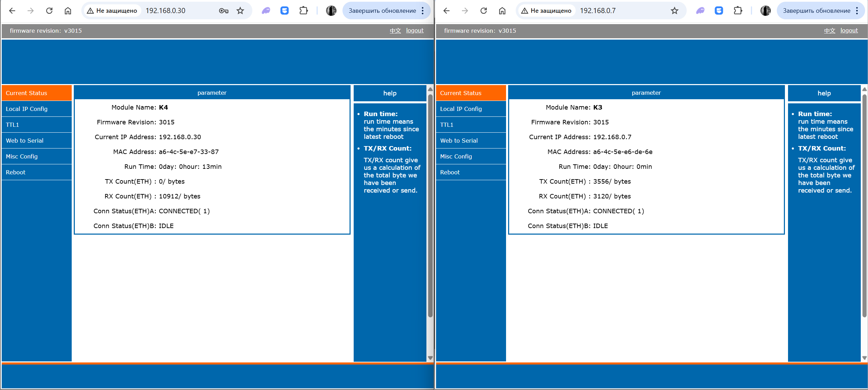
Task: Open three-dot Chrome menu in left window
Action: [423, 11]
